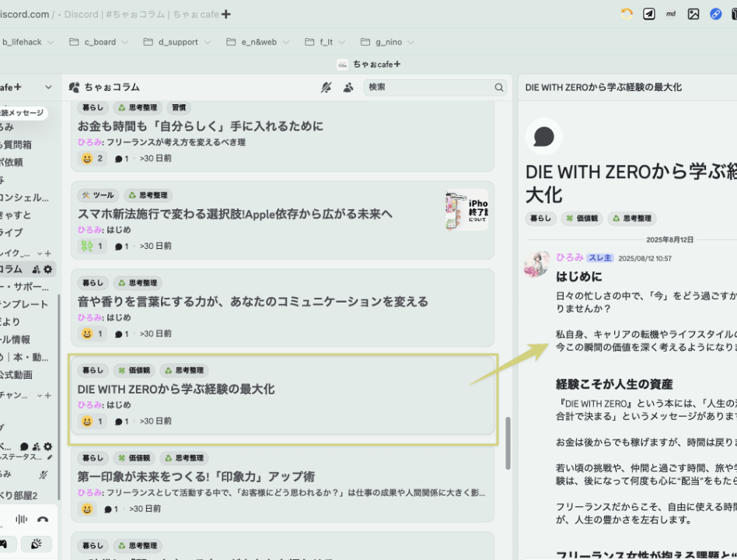Screen dimensions: 737x560
Task: Show member list from forum header
Action: 348,88
